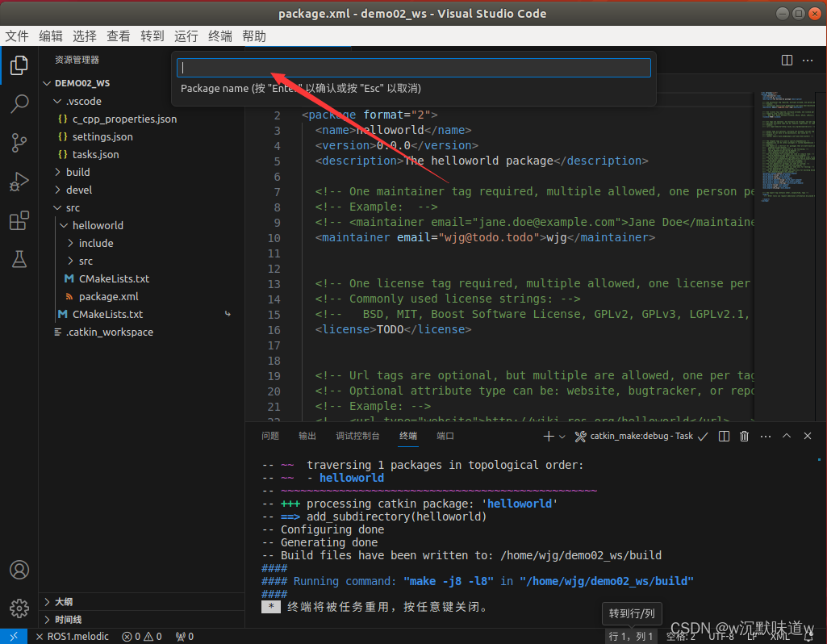Open the .catkin_workspace file

(109, 332)
